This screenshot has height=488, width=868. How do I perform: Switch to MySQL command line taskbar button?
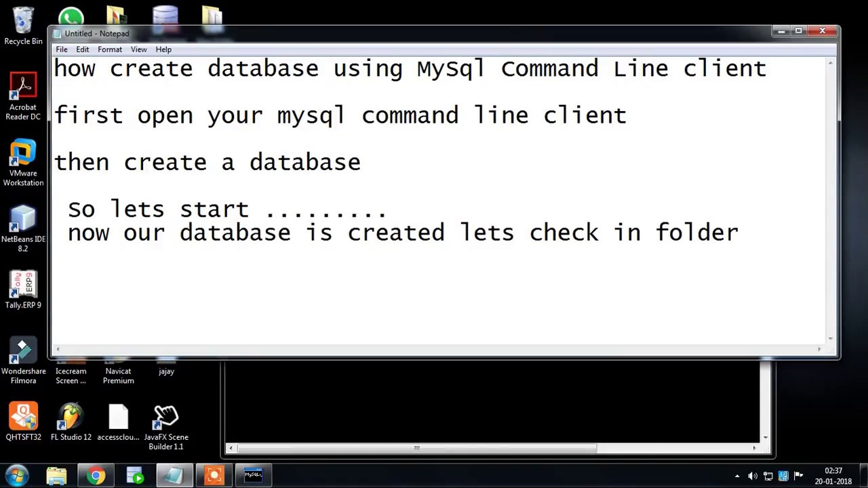(253, 476)
